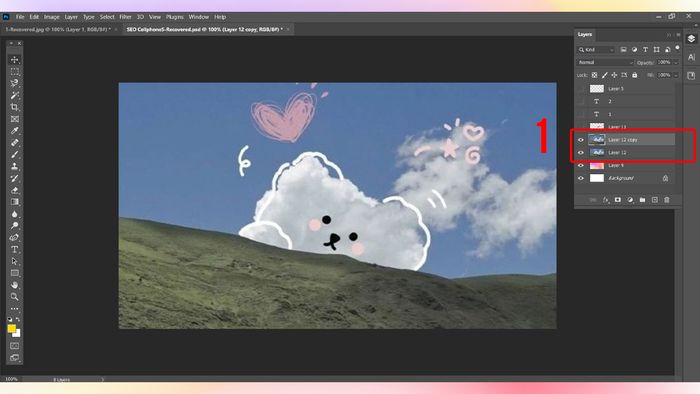
Task: Reset default foreground and background colors
Action: [x=10, y=319]
